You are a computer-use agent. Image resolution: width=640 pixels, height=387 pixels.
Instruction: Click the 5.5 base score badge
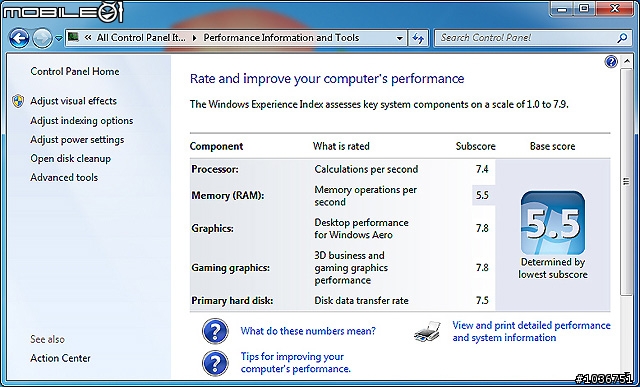pyautogui.click(x=553, y=223)
